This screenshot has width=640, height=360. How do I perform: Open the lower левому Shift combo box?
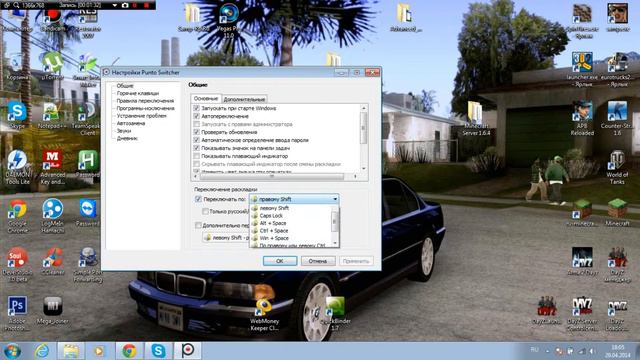pyautogui.click(x=226, y=238)
